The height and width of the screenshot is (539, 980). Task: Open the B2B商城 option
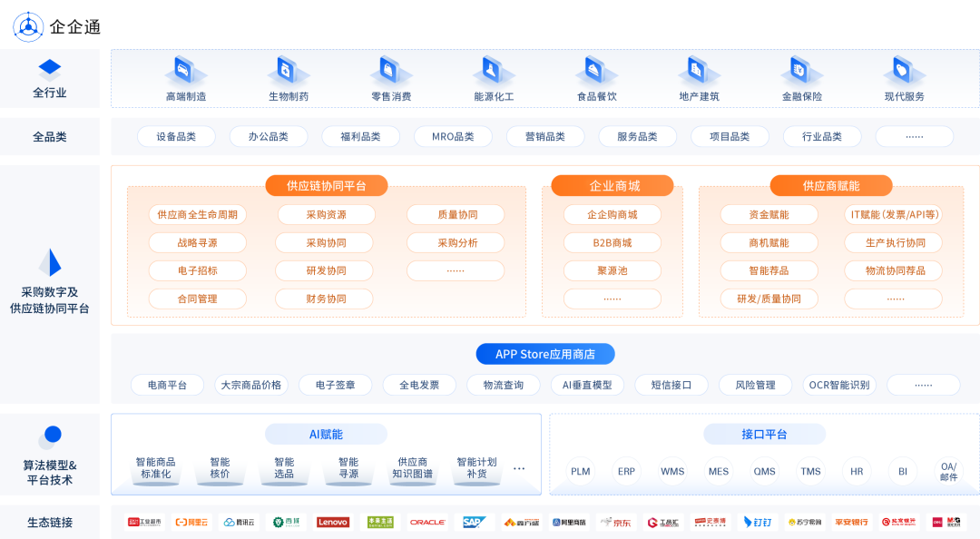(612, 242)
